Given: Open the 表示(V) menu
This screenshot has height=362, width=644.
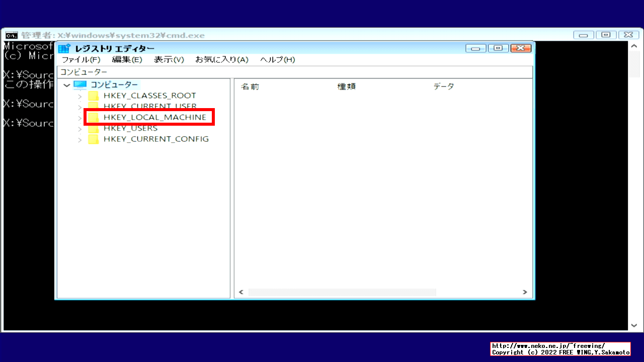Looking at the screenshot, I should pos(169,59).
